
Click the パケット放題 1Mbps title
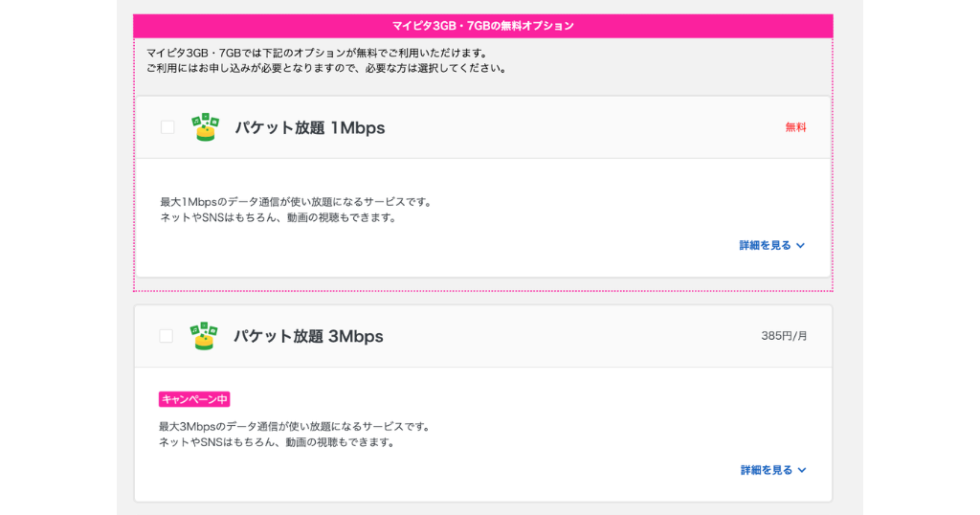click(x=310, y=127)
